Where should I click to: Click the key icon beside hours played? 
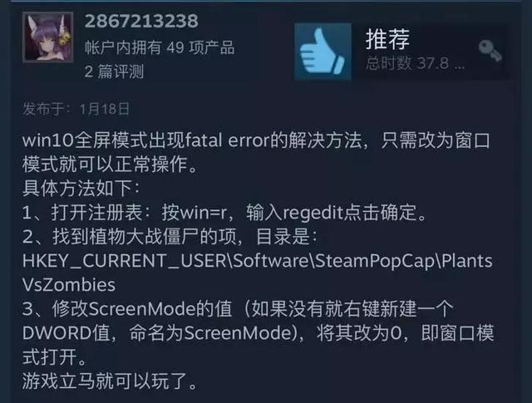click(x=490, y=51)
